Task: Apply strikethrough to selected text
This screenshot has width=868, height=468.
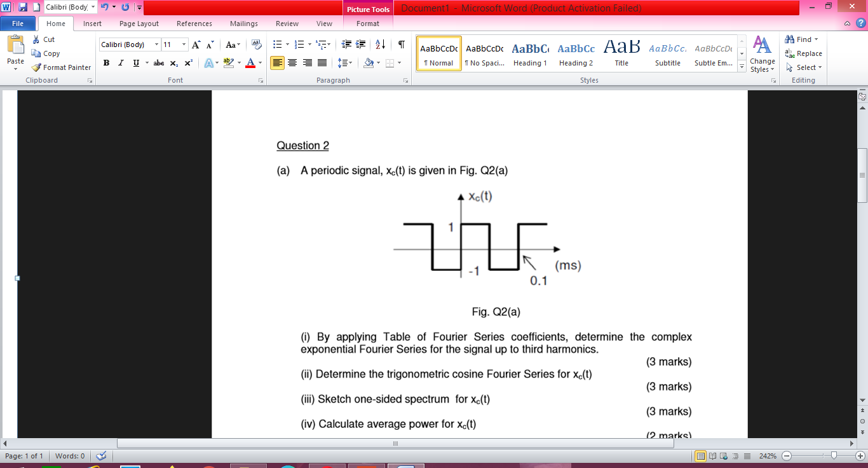Action: [x=158, y=62]
